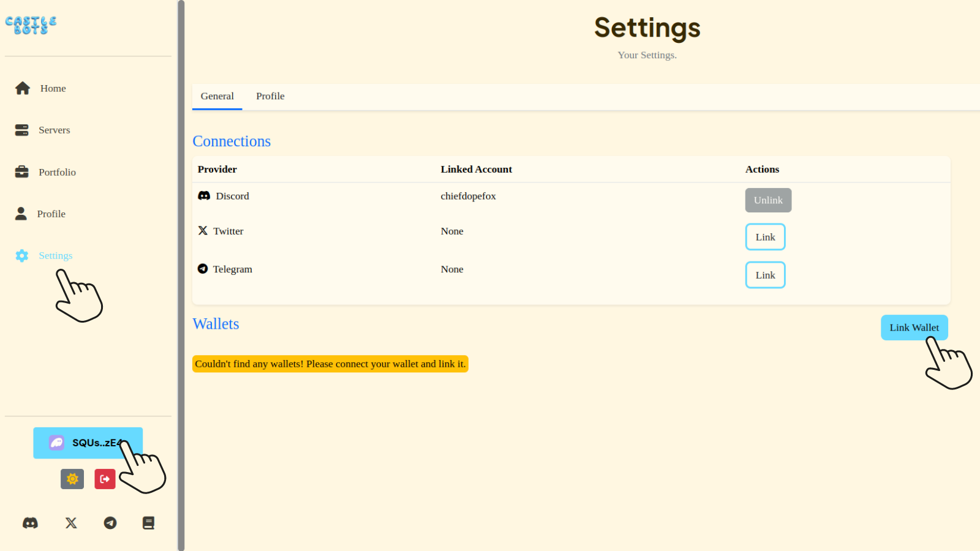Open Profile page from sidebar
This screenshot has height=551, width=980.
51,214
